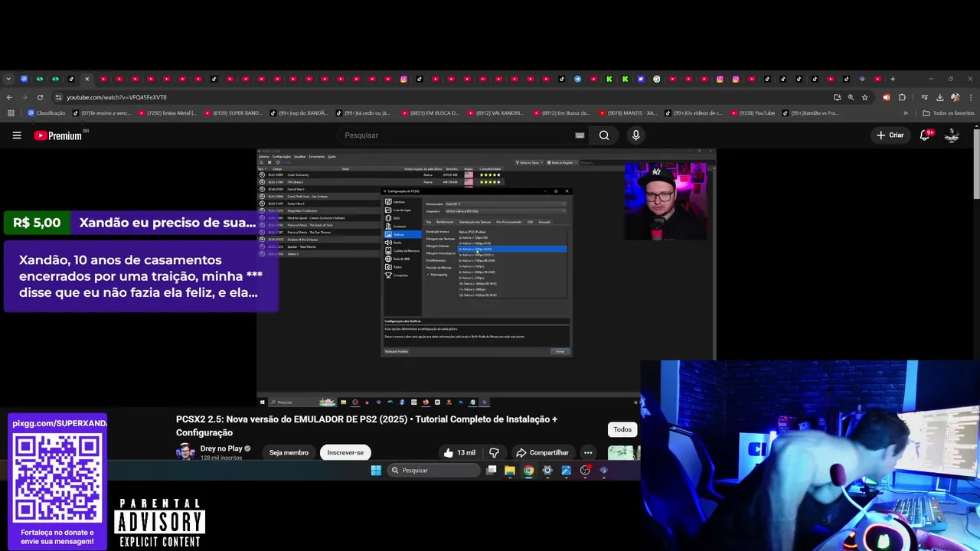Switch to the OSD tab
The image size is (980, 551).
pyautogui.click(x=530, y=222)
